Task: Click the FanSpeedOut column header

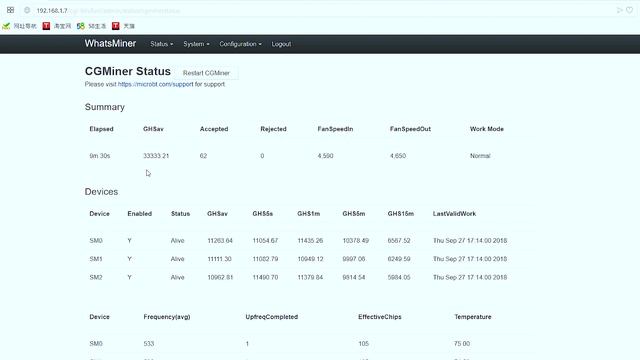Action: coord(410,129)
